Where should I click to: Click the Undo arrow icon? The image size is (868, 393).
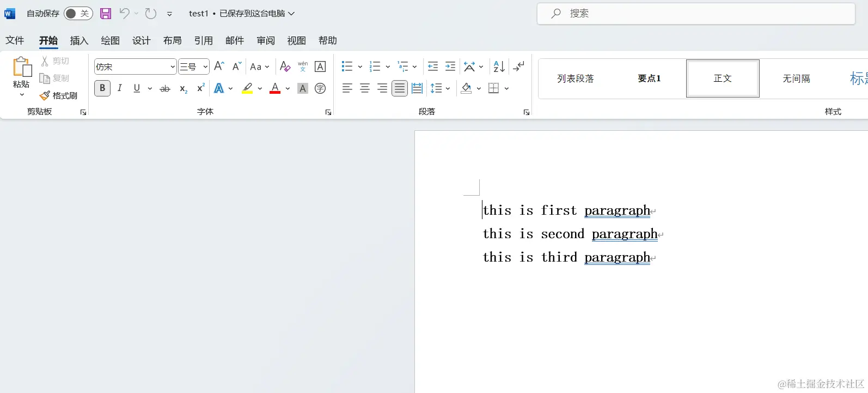[125, 14]
